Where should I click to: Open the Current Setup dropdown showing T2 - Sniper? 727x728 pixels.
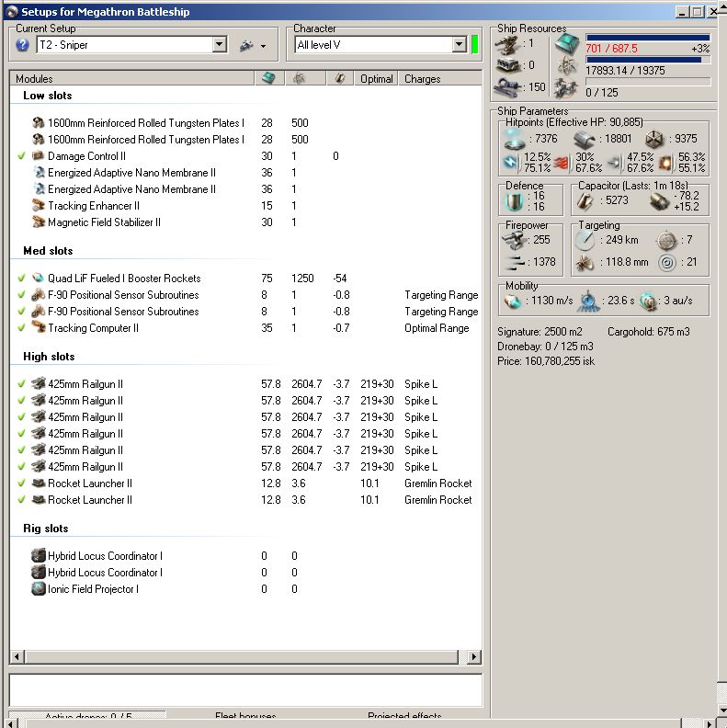(x=131, y=45)
